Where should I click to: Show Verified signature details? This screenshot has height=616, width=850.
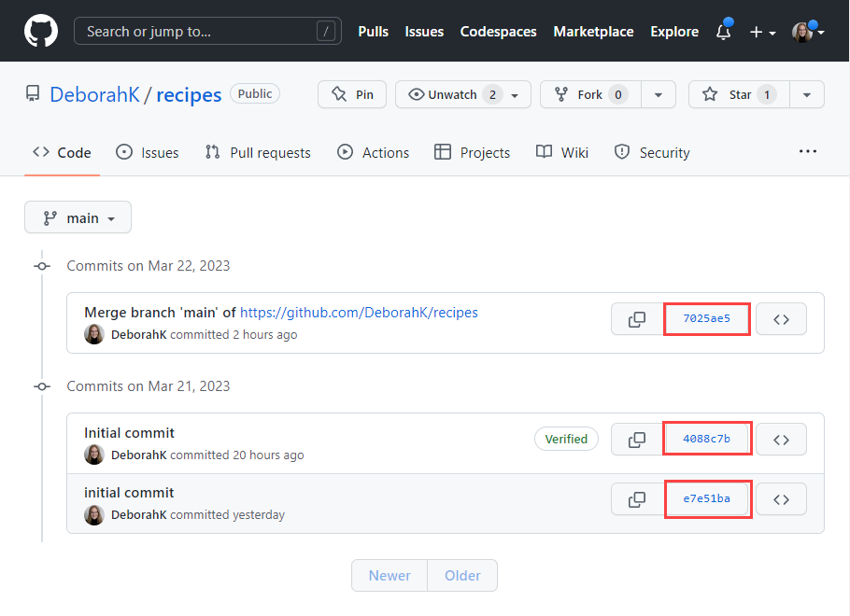coord(566,439)
